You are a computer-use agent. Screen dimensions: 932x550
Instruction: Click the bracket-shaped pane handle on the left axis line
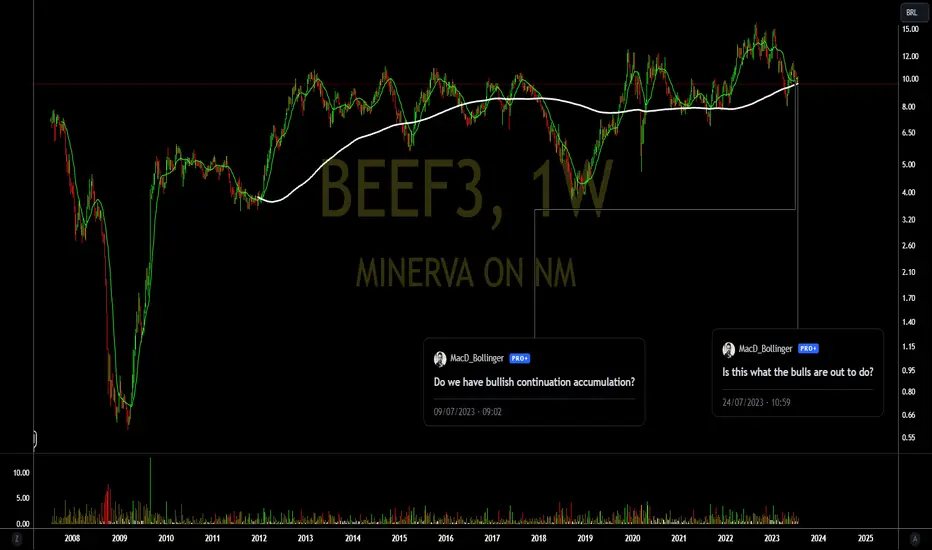coord(34,439)
